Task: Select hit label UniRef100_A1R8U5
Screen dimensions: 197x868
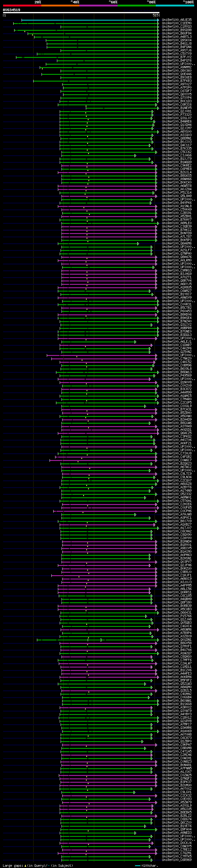Action: pos(177,287)
